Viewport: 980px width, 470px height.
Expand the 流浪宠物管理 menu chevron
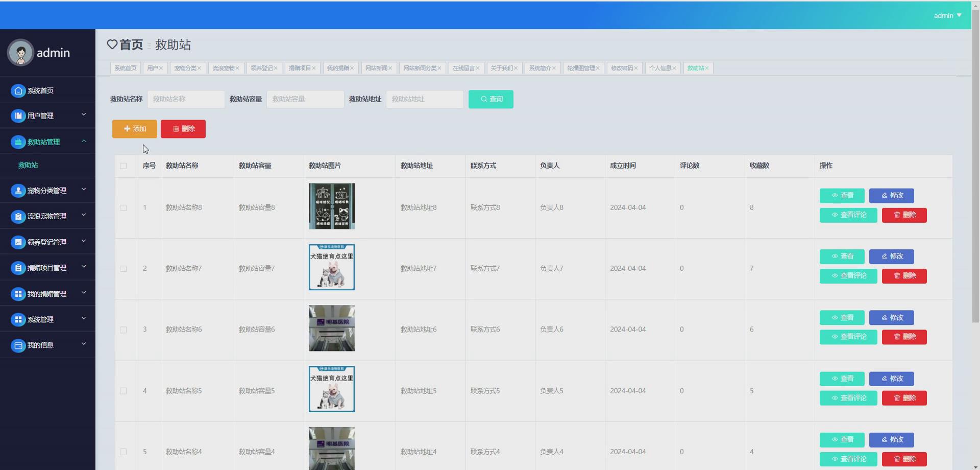point(84,215)
